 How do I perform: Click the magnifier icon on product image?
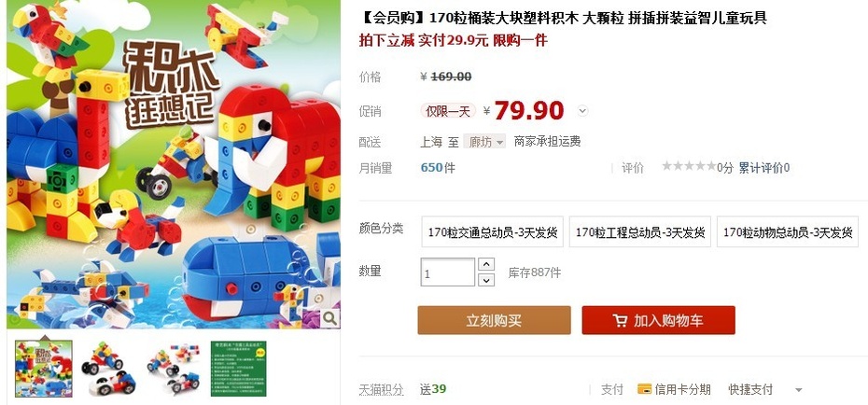point(329,318)
